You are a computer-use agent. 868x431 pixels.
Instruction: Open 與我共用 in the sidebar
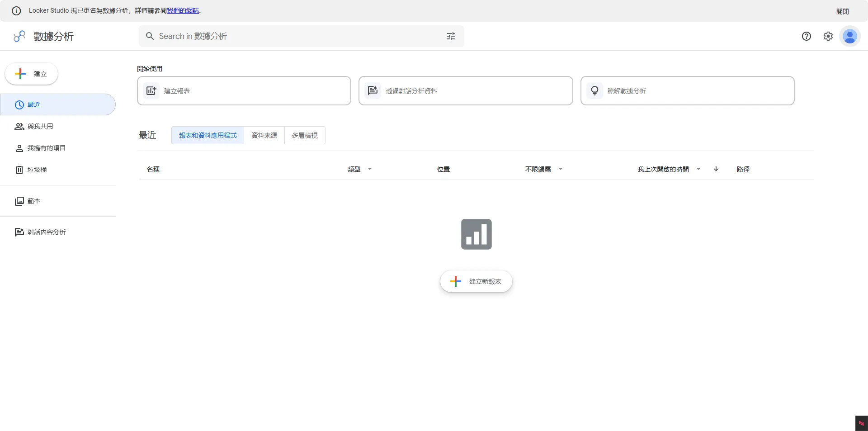(58, 127)
